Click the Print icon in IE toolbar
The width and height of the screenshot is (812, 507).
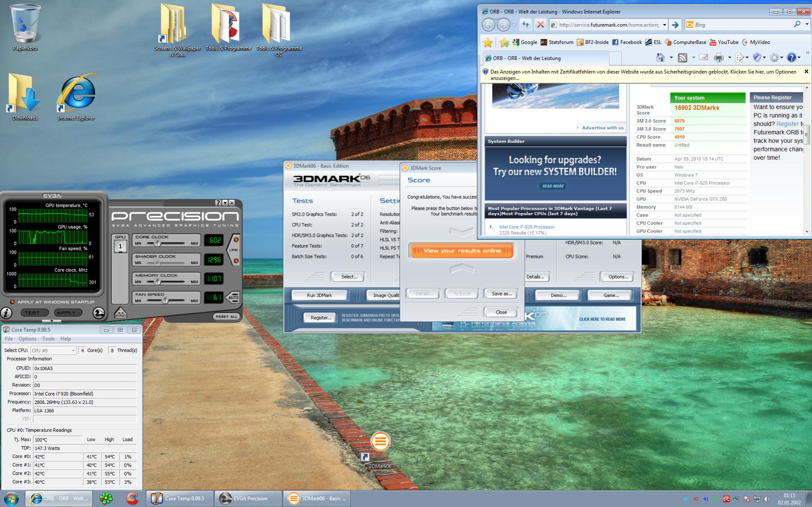tap(718, 58)
